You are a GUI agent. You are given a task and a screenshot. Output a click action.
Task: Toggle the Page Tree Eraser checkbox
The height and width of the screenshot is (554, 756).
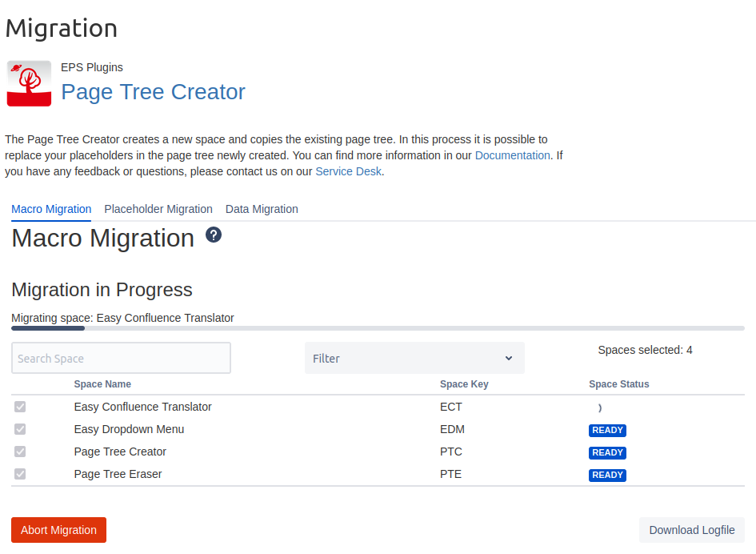20,474
